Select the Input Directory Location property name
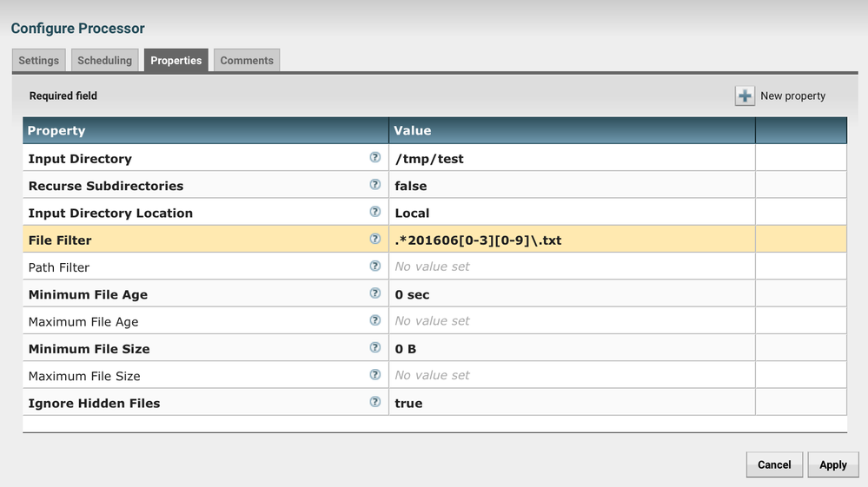Screen dimensions: 868x487 coord(110,213)
